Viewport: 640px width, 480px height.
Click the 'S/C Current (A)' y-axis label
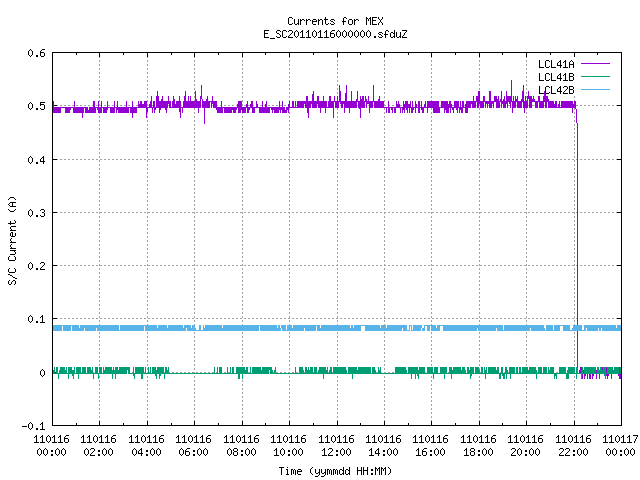pyautogui.click(x=12, y=240)
